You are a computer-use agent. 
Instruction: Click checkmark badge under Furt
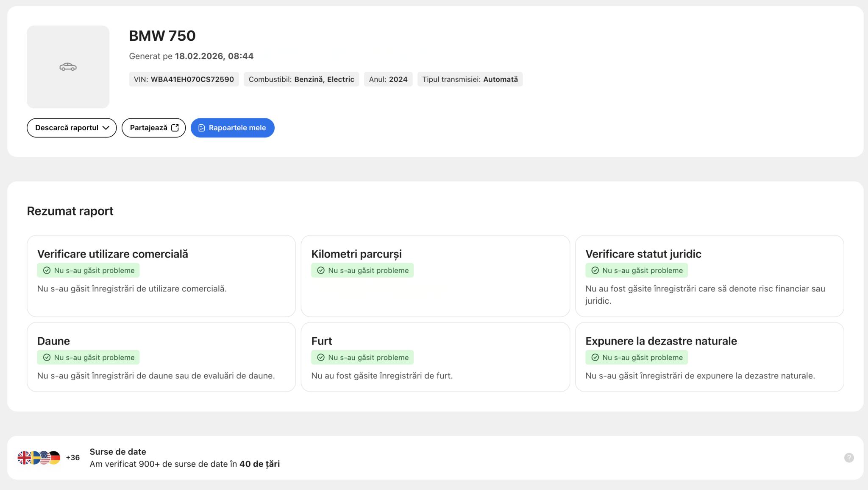click(362, 357)
